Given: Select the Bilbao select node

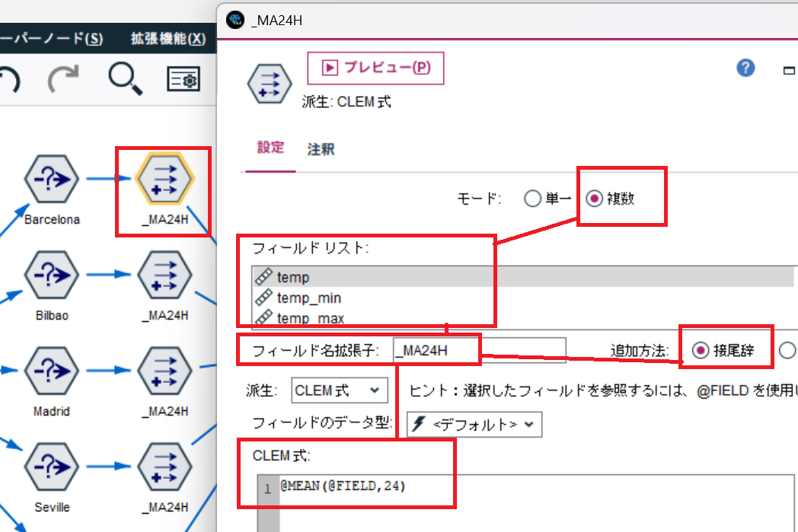Looking at the screenshot, I should pos(52,276).
